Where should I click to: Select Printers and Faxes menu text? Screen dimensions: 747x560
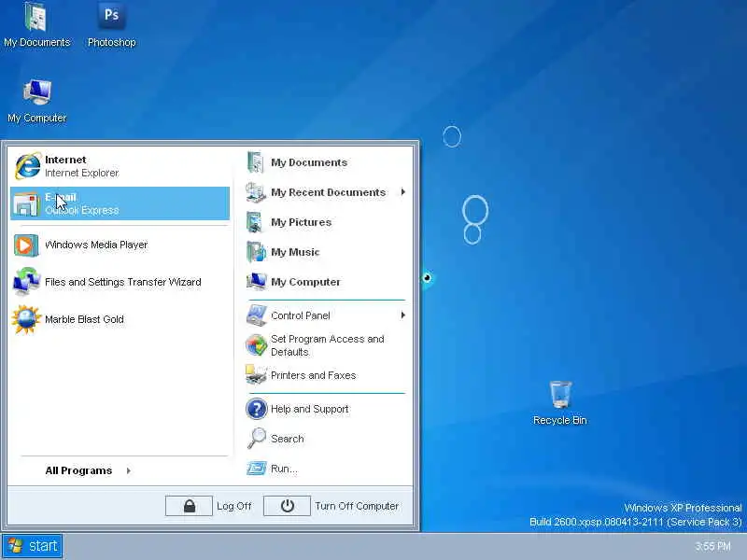tap(313, 375)
